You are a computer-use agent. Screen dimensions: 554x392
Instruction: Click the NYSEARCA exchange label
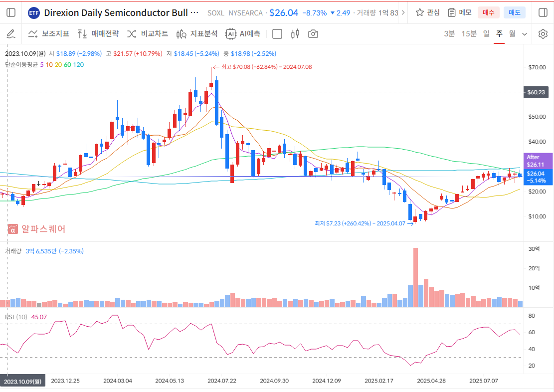245,13
